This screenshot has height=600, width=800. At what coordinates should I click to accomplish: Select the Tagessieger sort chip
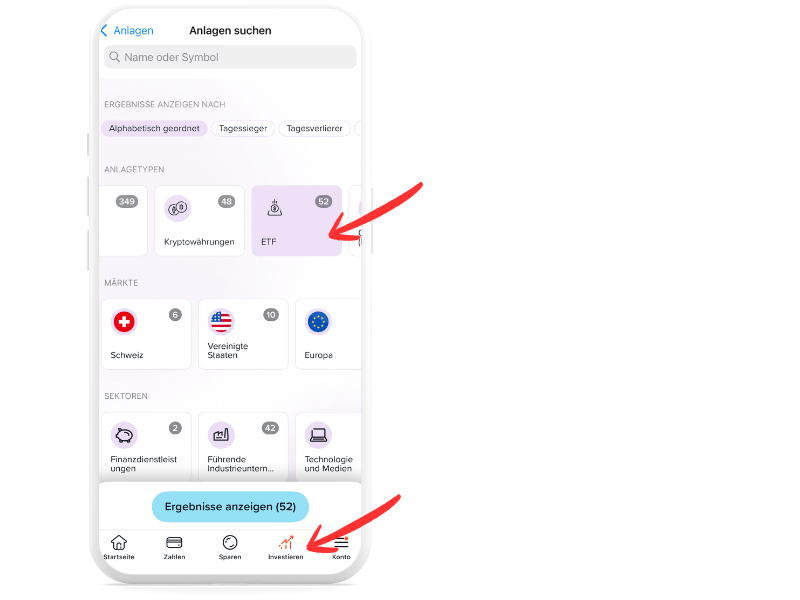tap(243, 129)
